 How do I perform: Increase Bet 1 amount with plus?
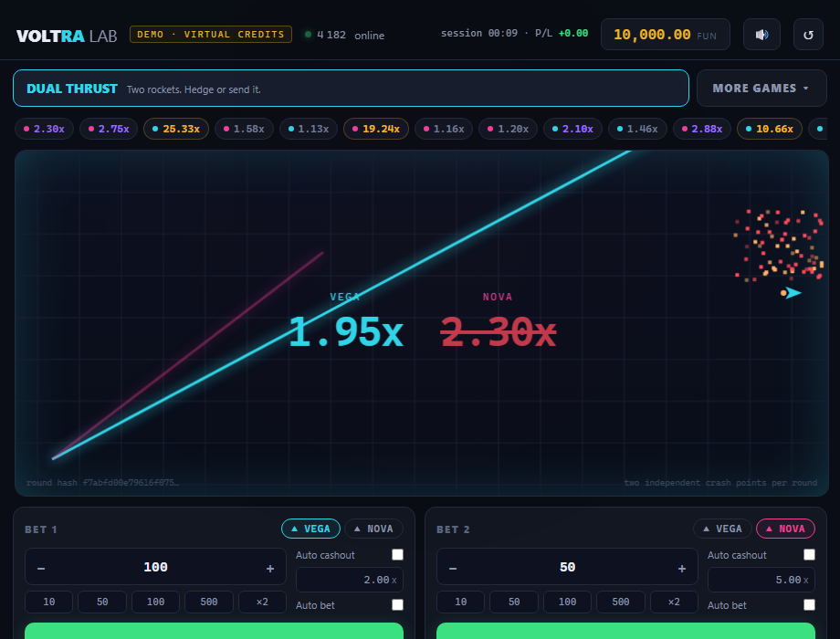(270, 568)
